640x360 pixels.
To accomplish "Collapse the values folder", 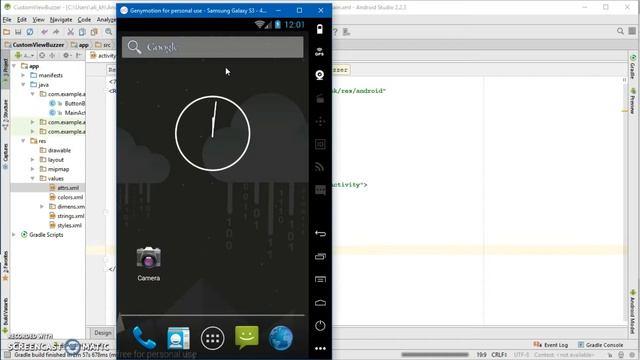I will [33, 178].
